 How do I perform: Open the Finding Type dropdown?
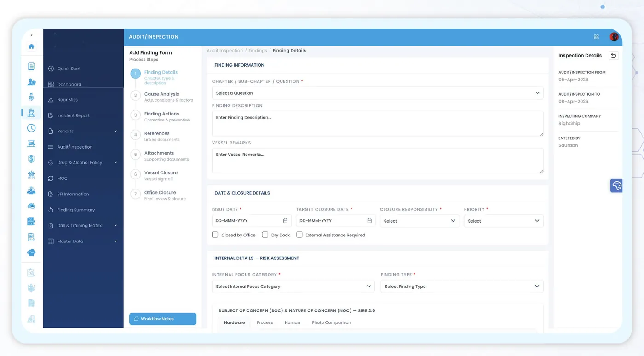(462, 286)
